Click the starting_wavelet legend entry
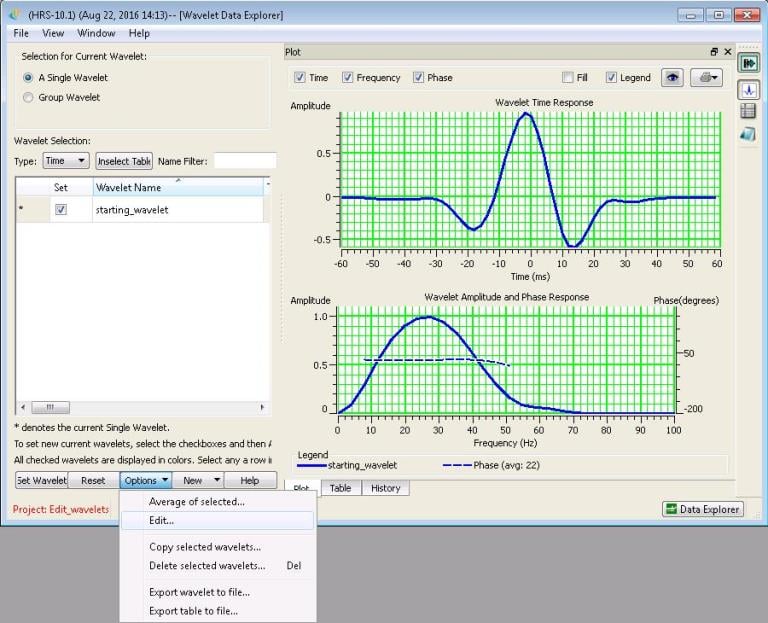The height and width of the screenshot is (623, 768). click(347, 465)
